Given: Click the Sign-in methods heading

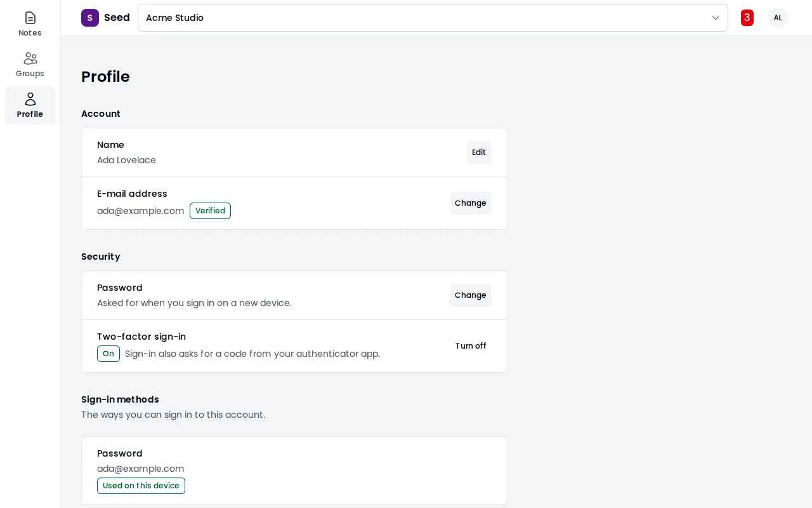Looking at the screenshot, I should coord(120,399).
